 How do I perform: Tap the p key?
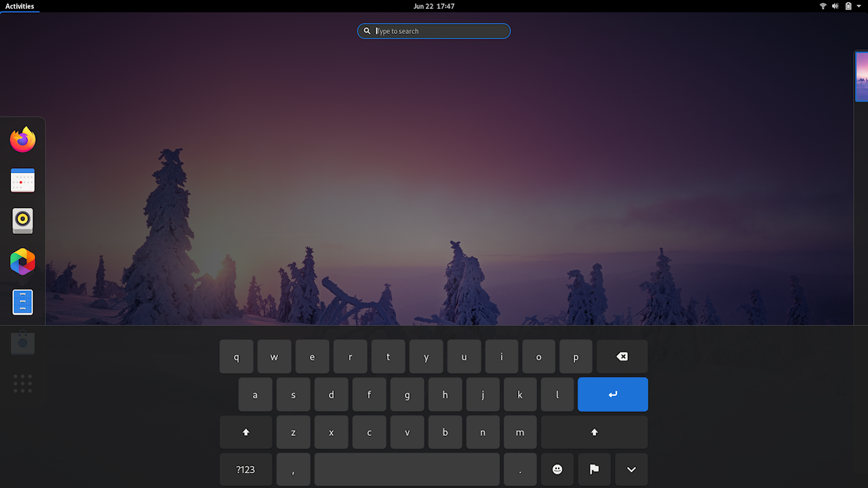point(576,357)
